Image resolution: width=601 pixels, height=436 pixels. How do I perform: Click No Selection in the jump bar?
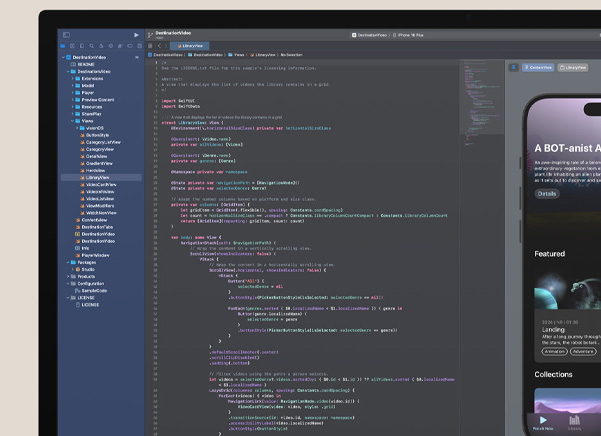click(x=291, y=55)
